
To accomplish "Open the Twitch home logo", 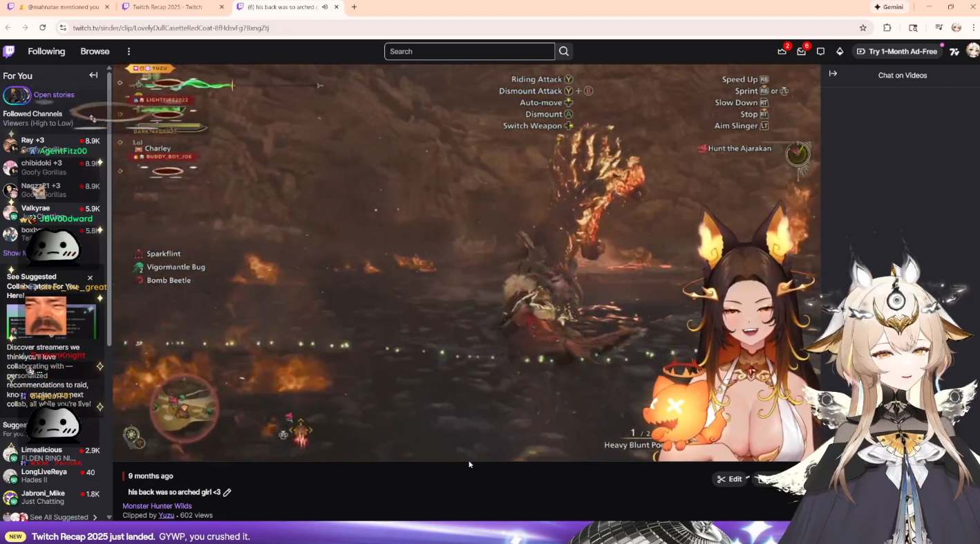I will point(9,51).
